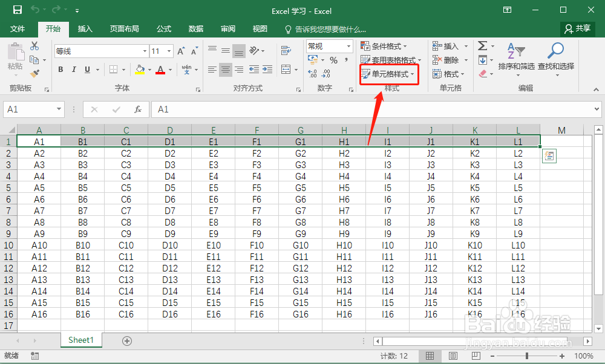Decrease the cell indent

[x=254, y=70]
